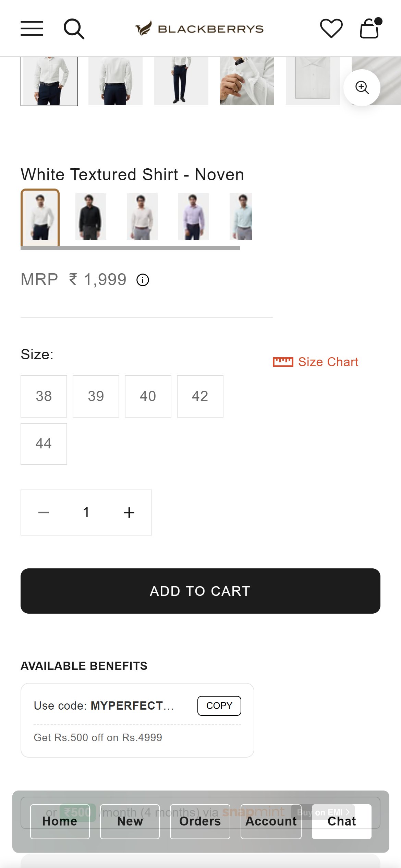Image resolution: width=401 pixels, height=868 pixels.
Task: Select size 44
Action: point(44,444)
